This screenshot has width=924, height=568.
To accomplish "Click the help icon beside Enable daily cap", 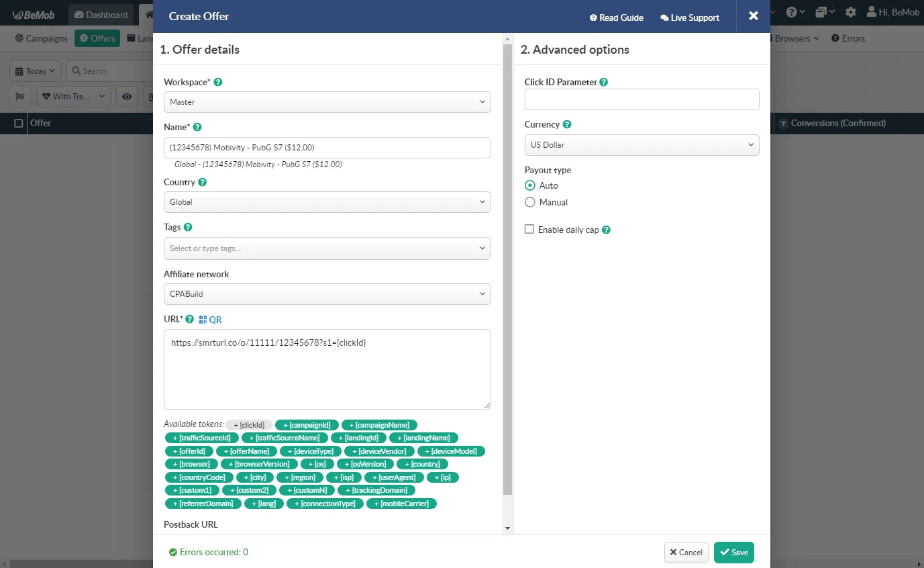I will 606,230.
